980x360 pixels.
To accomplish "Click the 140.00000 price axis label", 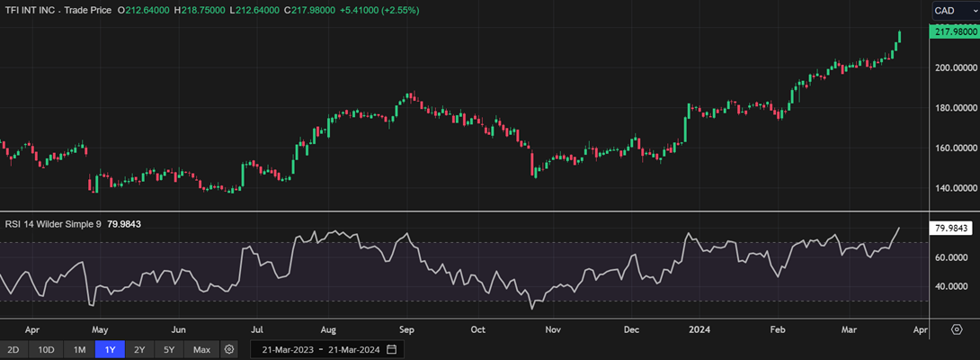I will point(956,188).
